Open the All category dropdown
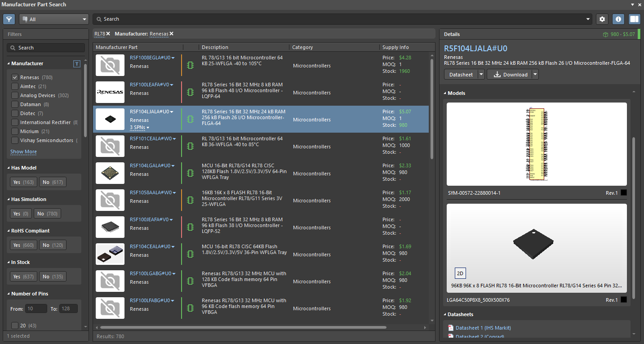This screenshot has width=644, height=344. pyautogui.click(x=54, y=19)
